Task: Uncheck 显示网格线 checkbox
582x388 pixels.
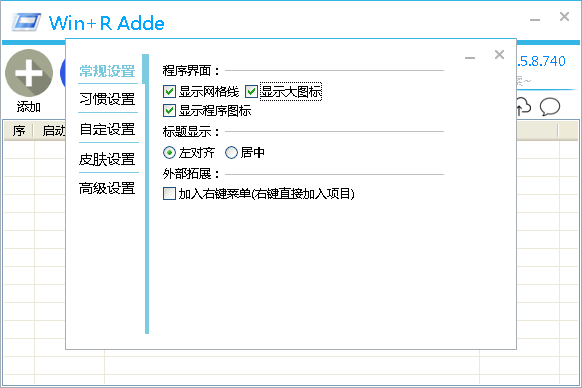Action: click(169, 91)
